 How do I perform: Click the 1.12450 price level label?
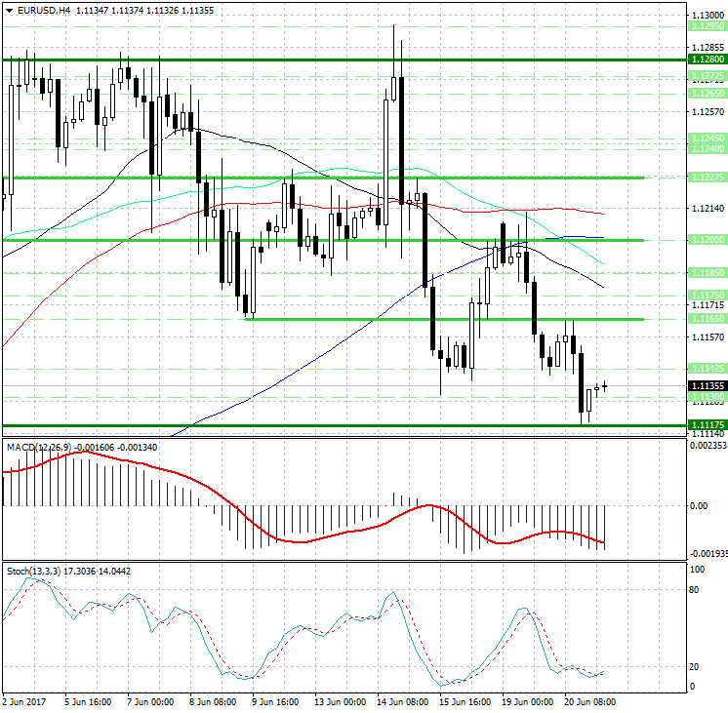point(707,139)
